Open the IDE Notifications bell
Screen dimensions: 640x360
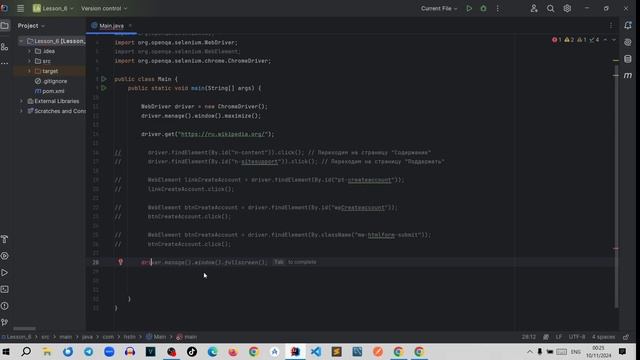tap(628, 25)
